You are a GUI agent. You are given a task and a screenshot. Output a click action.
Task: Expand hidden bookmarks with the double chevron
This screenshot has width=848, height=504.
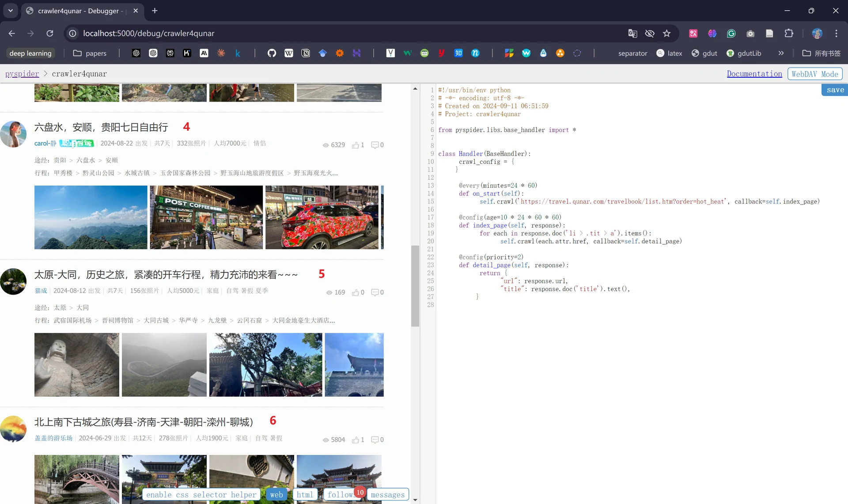pyautogui.click(x=781, y=53)
